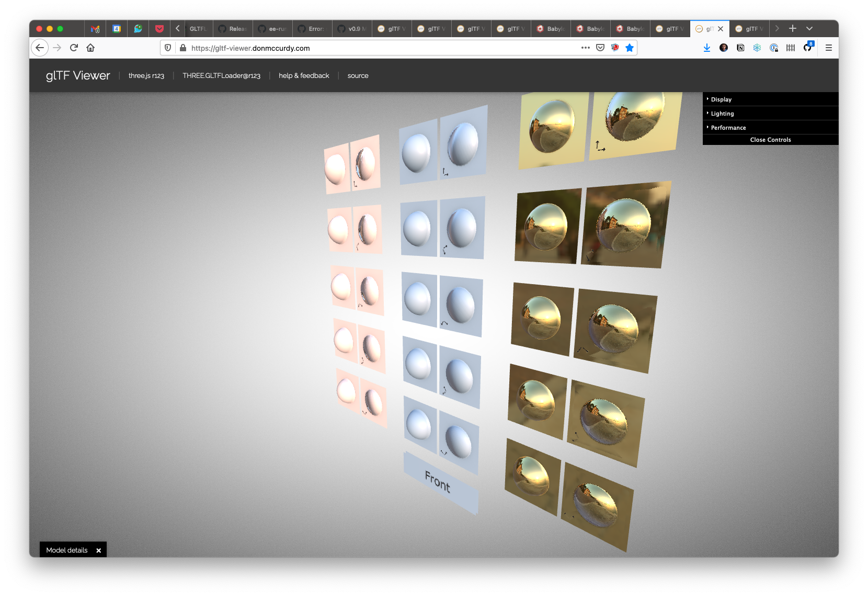Switch to the Error: GitHub tab
Image resolution: width=868 pixels, height=596 pixels.
pyautogui.click(x=312, y=29)
